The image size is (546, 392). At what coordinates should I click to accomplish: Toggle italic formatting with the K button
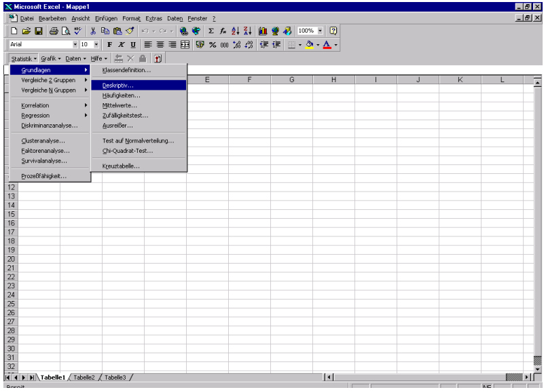pos(120,45)
